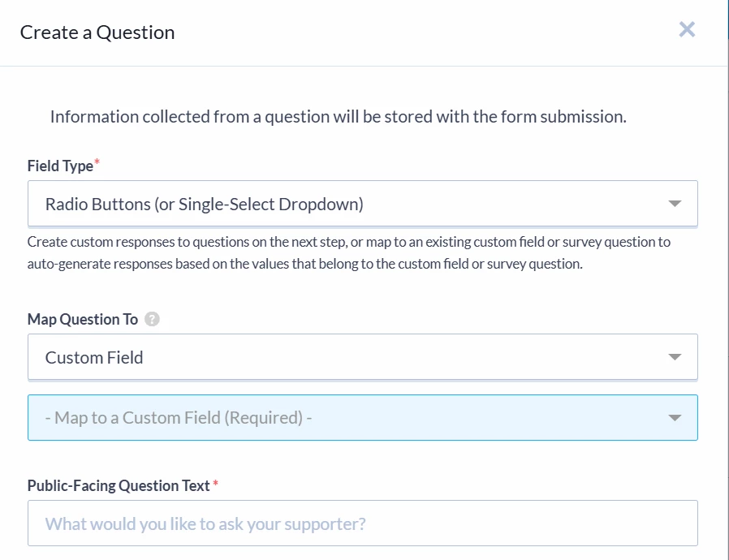
Task: Click the help icon beside Map Question To
Action: point(152,319)
